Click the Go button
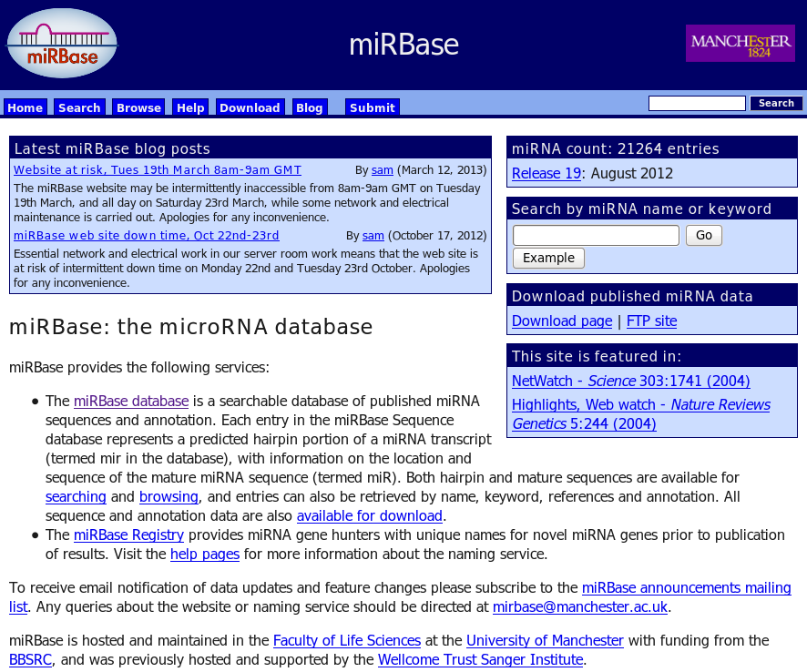 pos(703,235)
